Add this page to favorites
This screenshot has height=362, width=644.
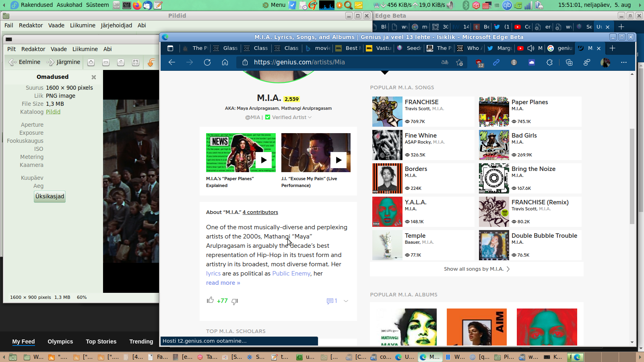click(460, 62)
